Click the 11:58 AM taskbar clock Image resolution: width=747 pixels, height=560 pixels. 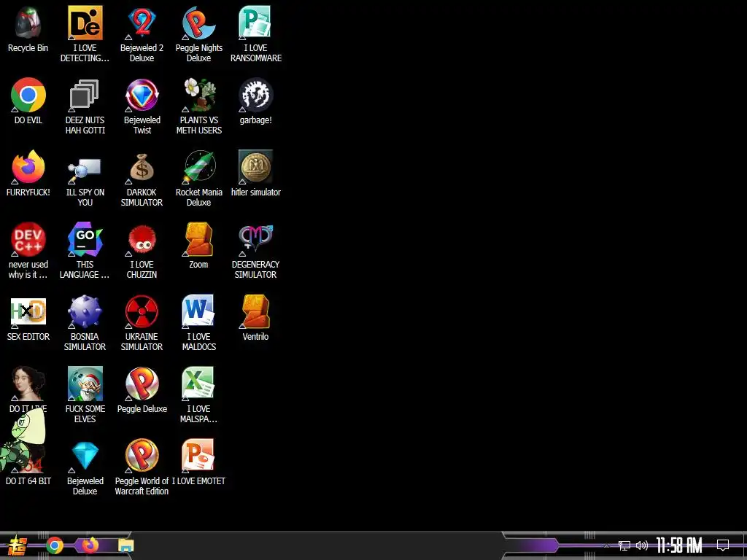(679, 545)
